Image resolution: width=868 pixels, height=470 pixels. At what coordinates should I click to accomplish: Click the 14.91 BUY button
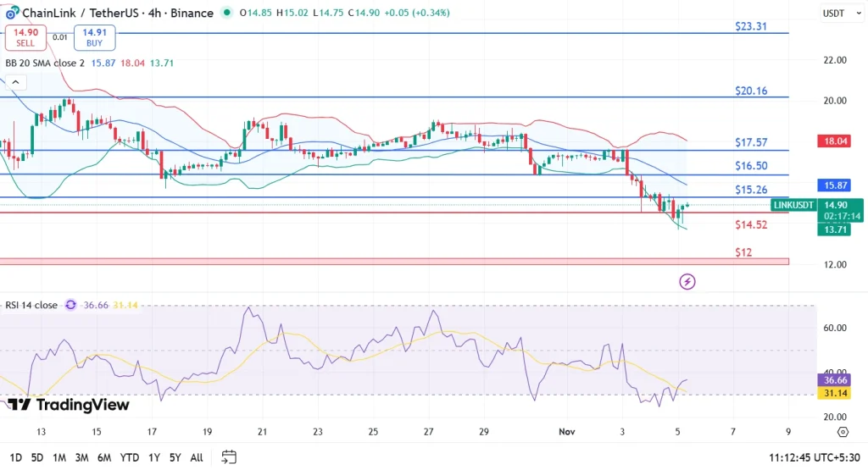[x=94, y=37]
